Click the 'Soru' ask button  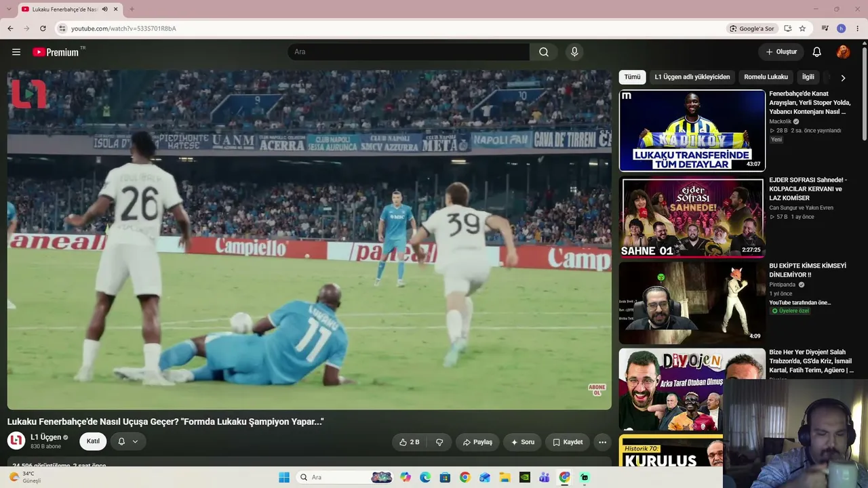click(x=523, y=442)
